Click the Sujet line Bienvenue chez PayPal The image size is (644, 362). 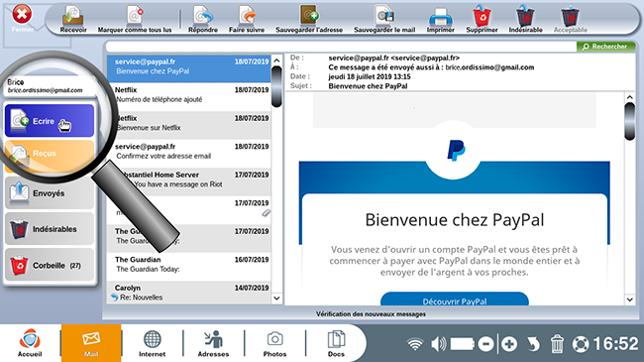(368, 86)
